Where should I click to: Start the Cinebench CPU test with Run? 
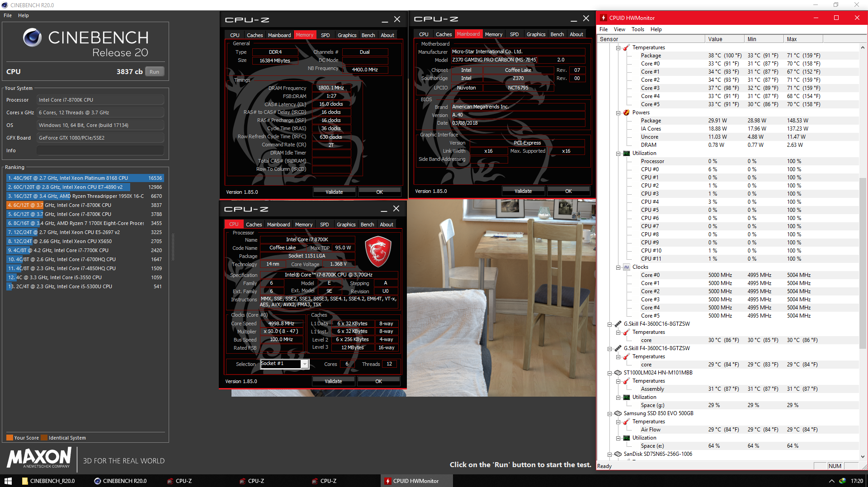click(x=154, y=72)
